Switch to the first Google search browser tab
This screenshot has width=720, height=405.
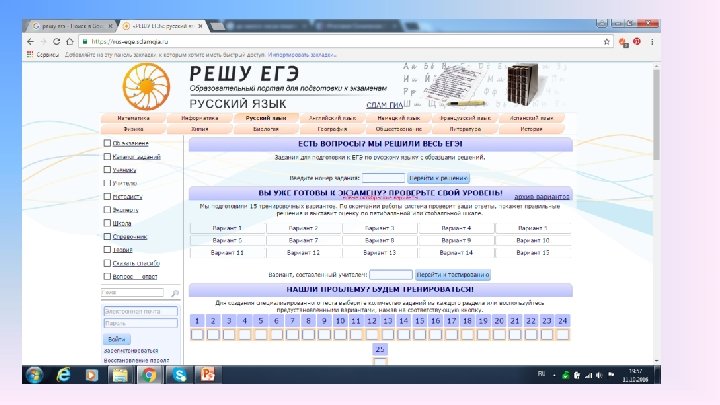pyautogui.click(x=71, y=26)
